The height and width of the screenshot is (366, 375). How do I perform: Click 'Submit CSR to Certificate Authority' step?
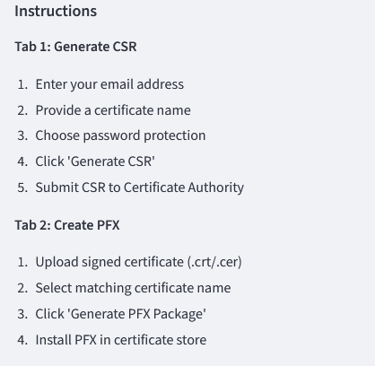coord(140,187)
